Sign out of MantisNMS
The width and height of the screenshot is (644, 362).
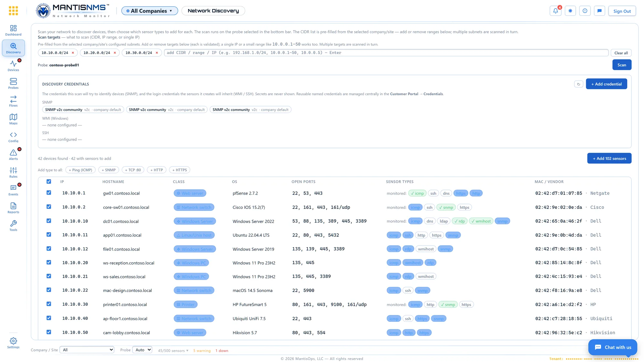(622, 11)
